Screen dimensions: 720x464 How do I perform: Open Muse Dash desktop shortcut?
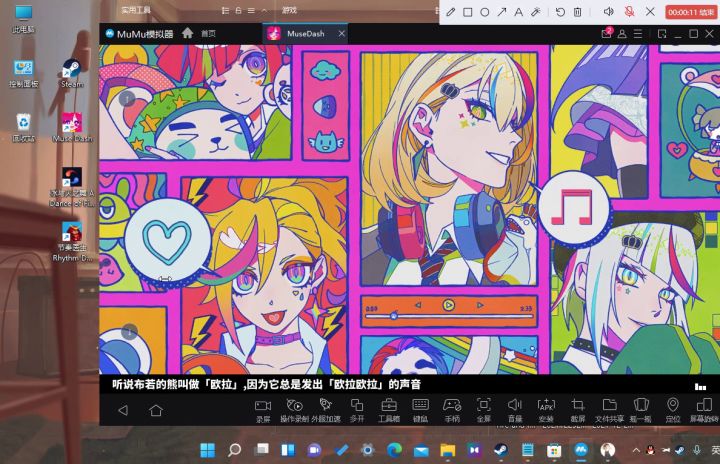tap(72, 127)
